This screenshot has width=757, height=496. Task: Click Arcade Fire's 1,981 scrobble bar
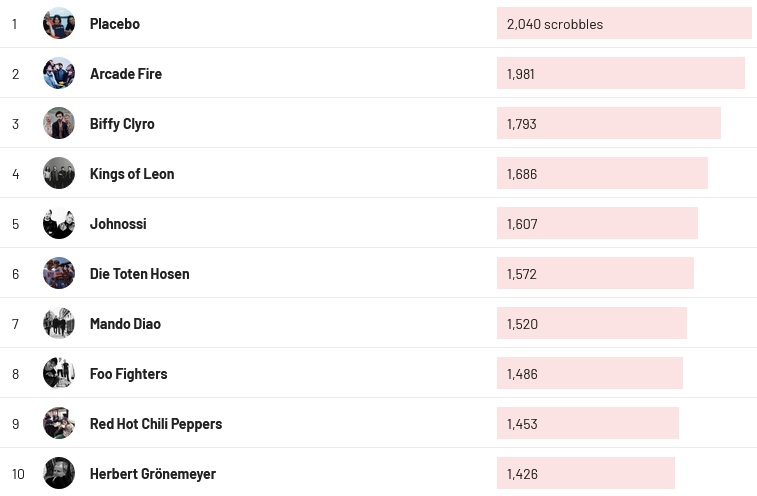[620, 74]
